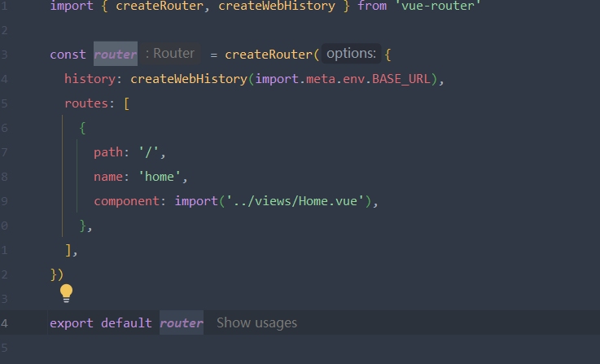This screenshot has width=600, height=364.
Task: Click the closing '],' bracket on line 11
Action: 72,250
